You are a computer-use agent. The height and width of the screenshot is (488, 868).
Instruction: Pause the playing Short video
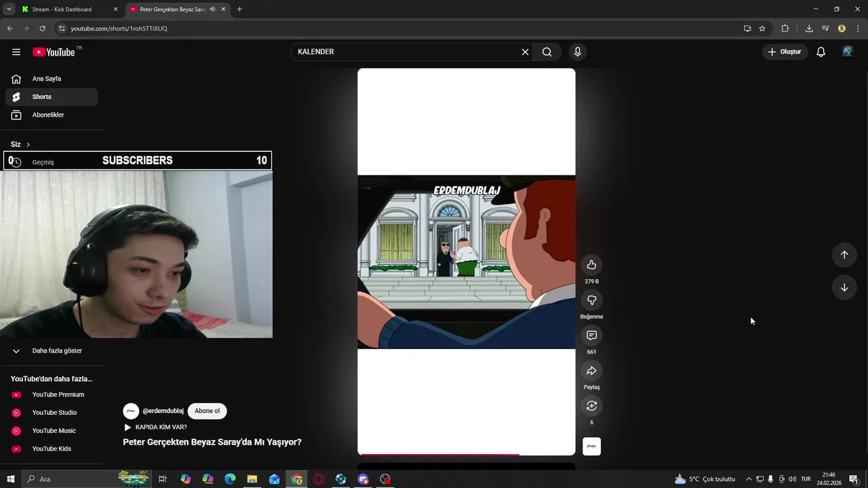(467, 262)
